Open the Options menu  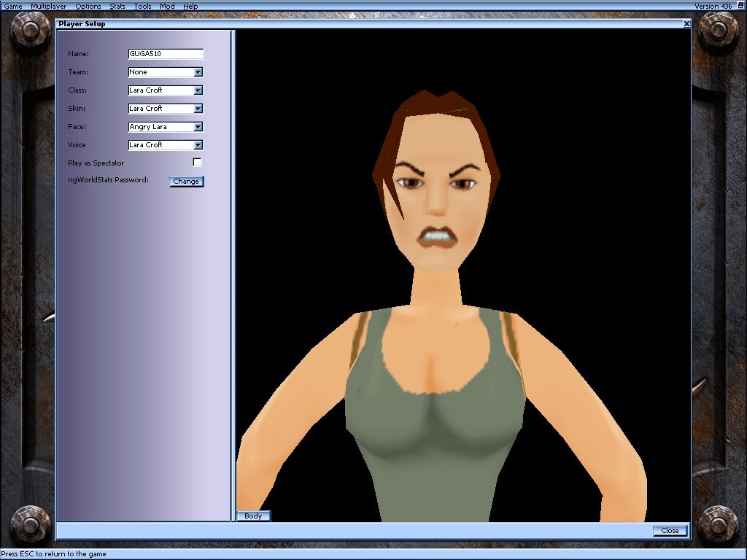[x=88, y=6]
